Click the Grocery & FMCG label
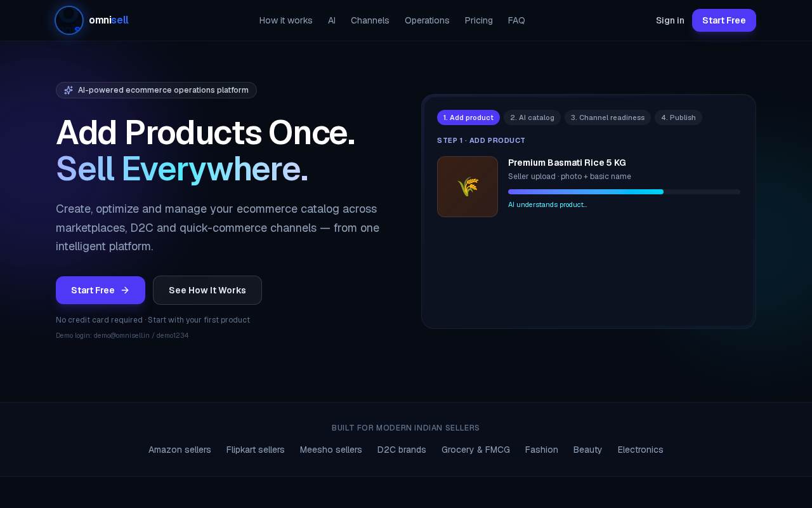Screen dimensions: 812x508 tap(476, 450)
